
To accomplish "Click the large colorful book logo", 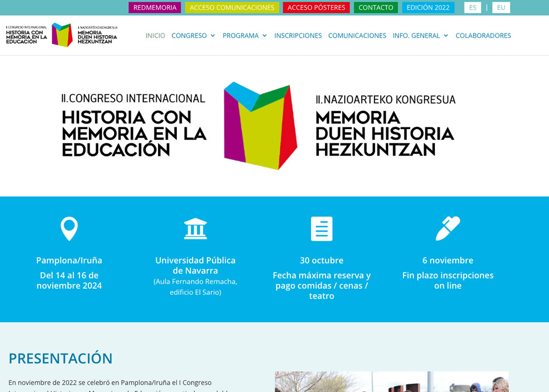I will click(x=260, y=125).
